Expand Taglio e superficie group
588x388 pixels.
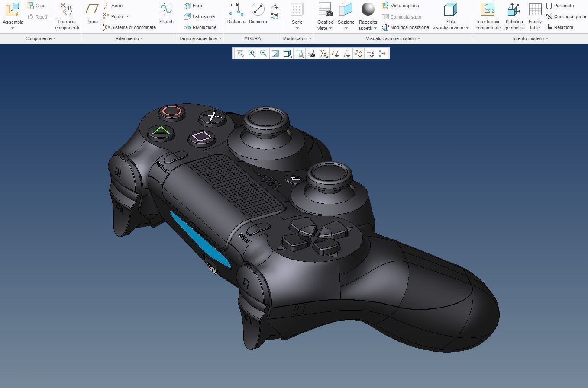[x=200, y=38]
